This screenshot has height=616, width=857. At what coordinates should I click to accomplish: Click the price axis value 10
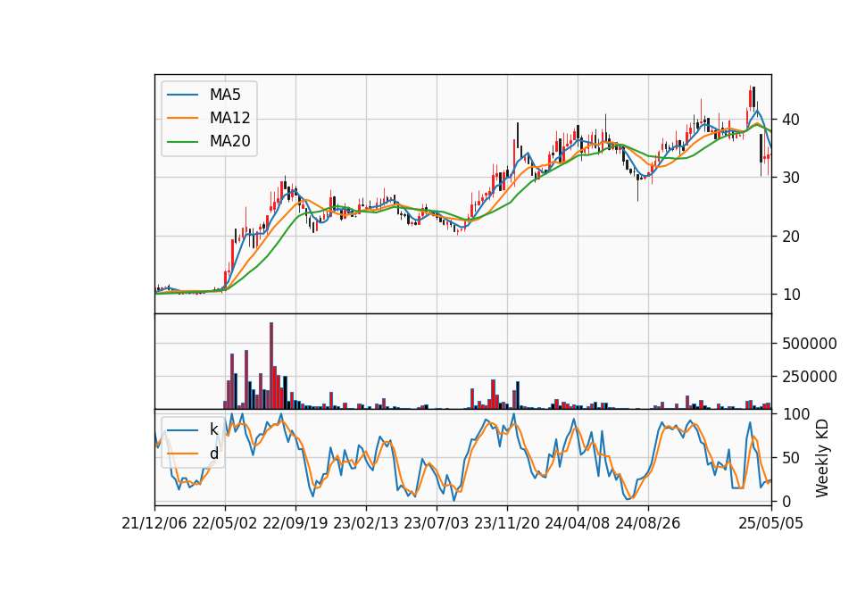coord(791,295)
